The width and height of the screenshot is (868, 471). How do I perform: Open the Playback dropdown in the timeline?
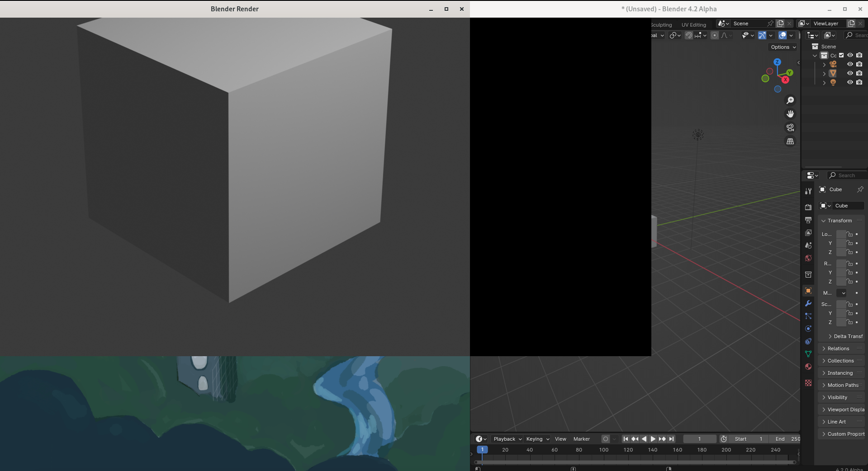tap(507, 439)
